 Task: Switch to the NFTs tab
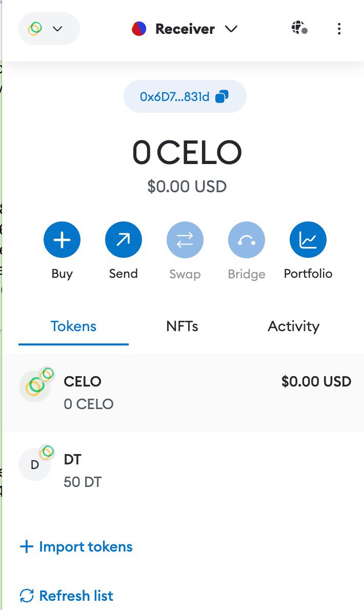click(x=182, y=326)
